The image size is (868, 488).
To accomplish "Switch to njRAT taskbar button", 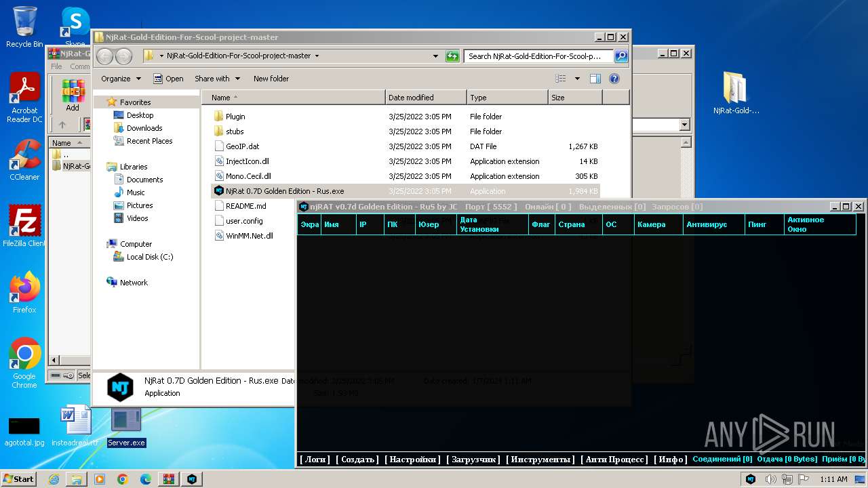I will tap(192, 479).
